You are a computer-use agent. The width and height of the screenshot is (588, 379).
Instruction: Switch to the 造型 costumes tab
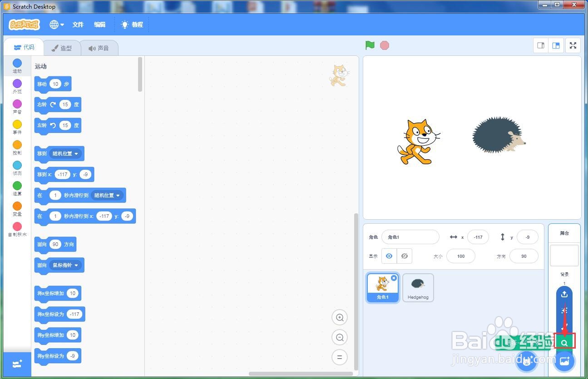[62, 48]
